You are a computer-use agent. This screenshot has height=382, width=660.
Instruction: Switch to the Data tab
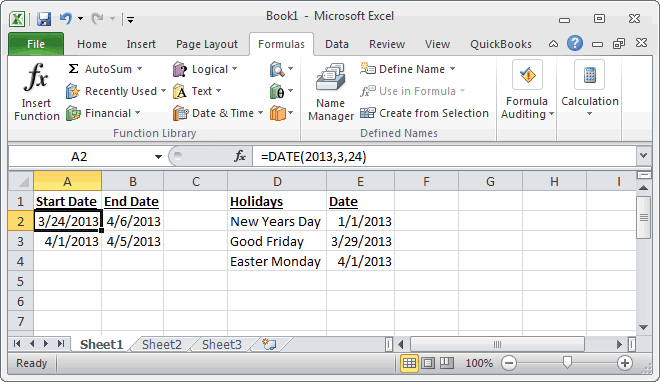(337, 44)
